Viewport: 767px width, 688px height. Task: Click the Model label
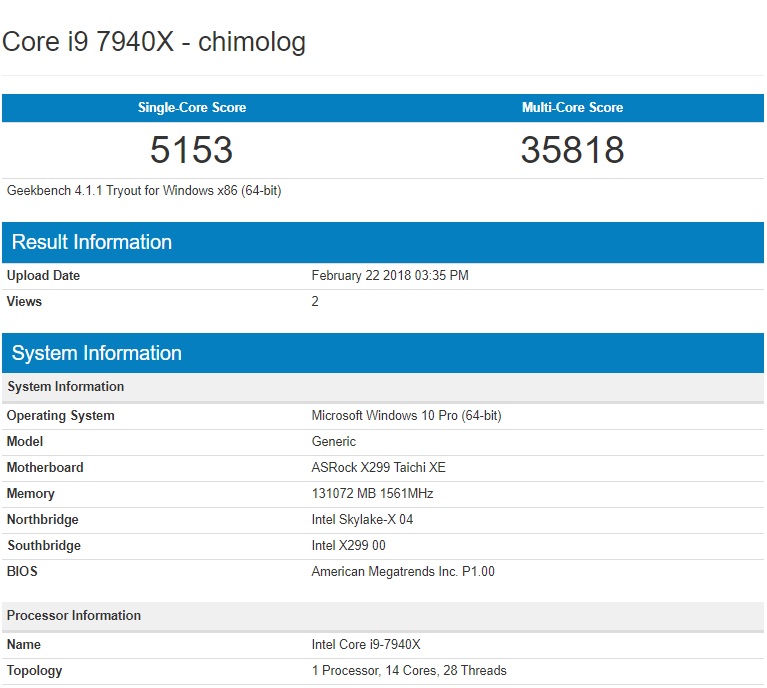[24, 441]
